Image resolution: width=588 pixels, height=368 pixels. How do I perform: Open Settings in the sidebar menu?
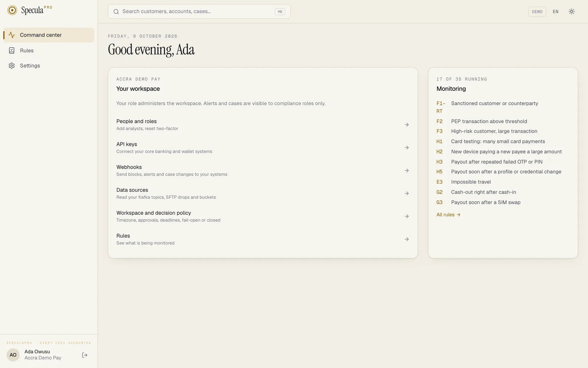tap(49, 66)
